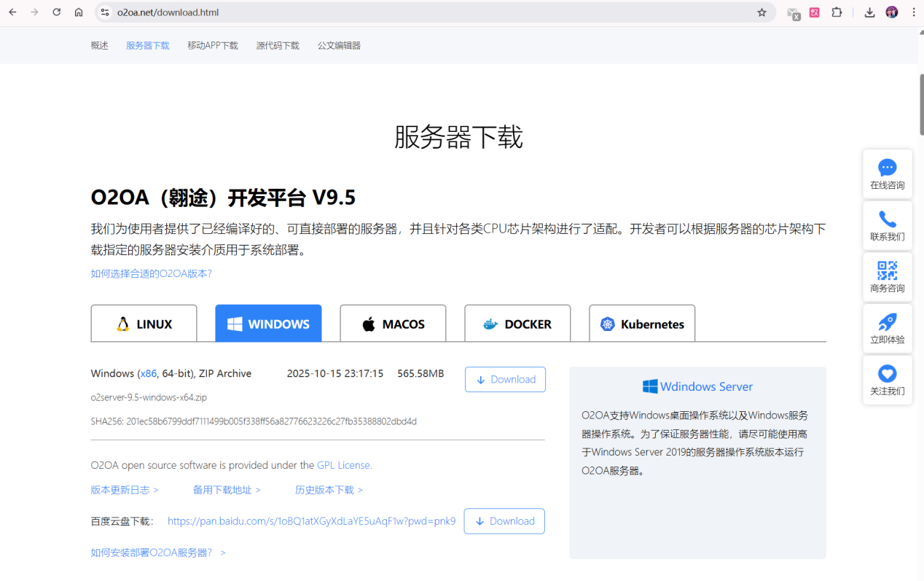The height and width of the screenshot is (581, 924).
Task: View site information icon in address bar
Action: (105, 12)
